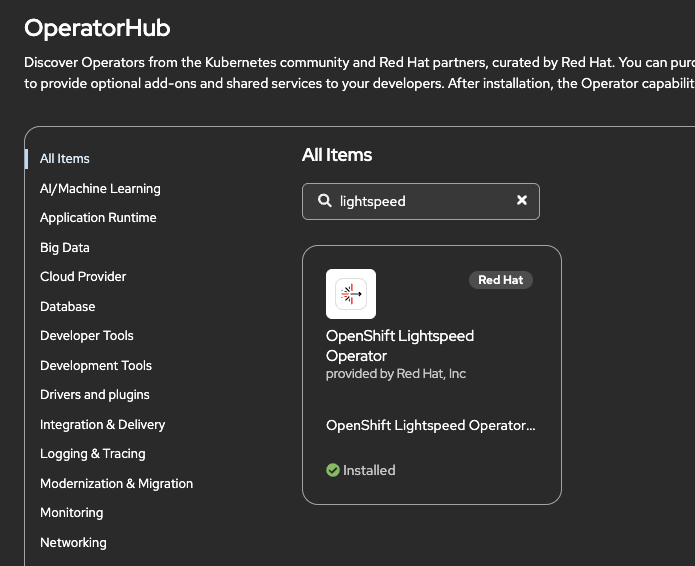This screenshot has height=566, width=695.
Task: Filter by Networking category
Action: tap(73, 543)
